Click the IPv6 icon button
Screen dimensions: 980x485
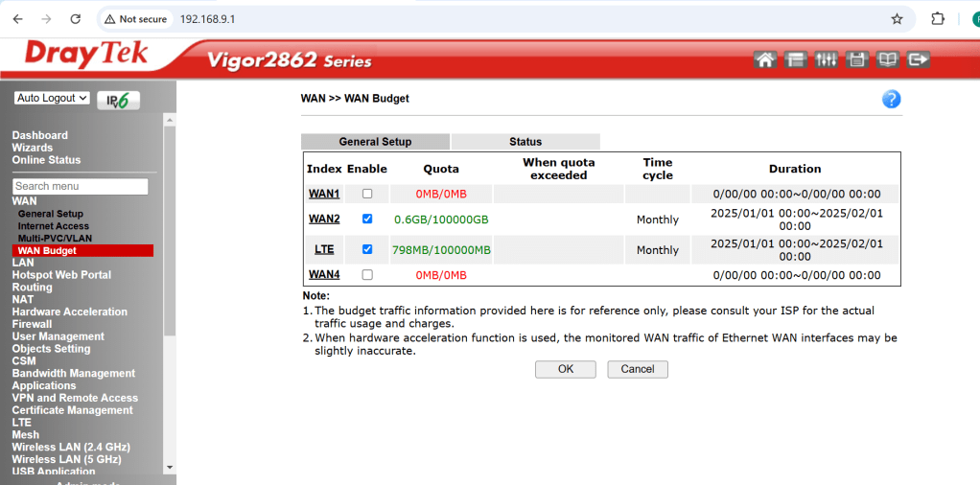point(118,100)
